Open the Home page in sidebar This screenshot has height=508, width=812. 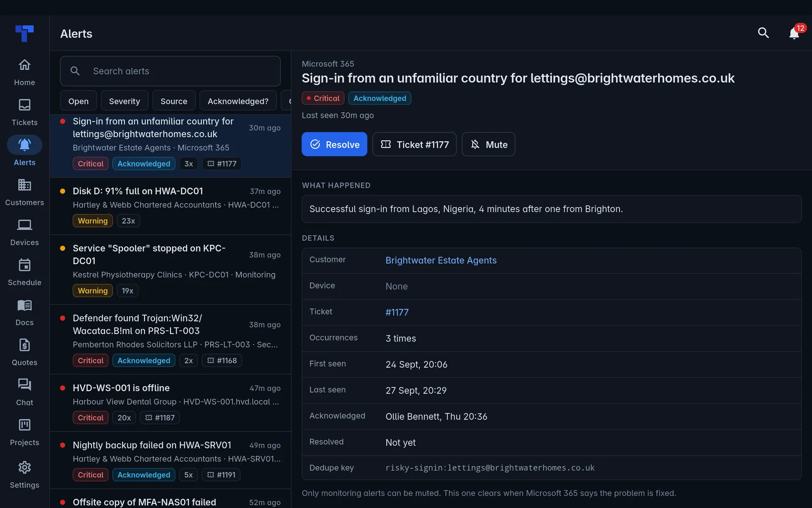(24, 72)
